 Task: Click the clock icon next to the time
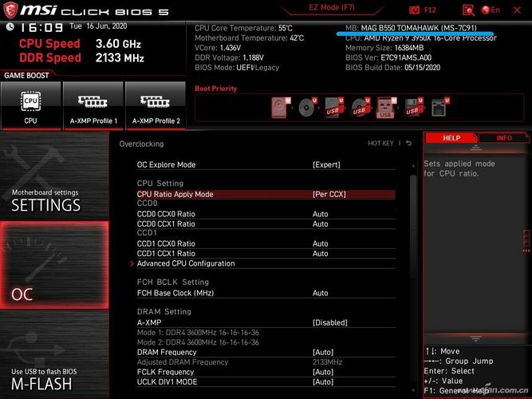coord(10,26)
